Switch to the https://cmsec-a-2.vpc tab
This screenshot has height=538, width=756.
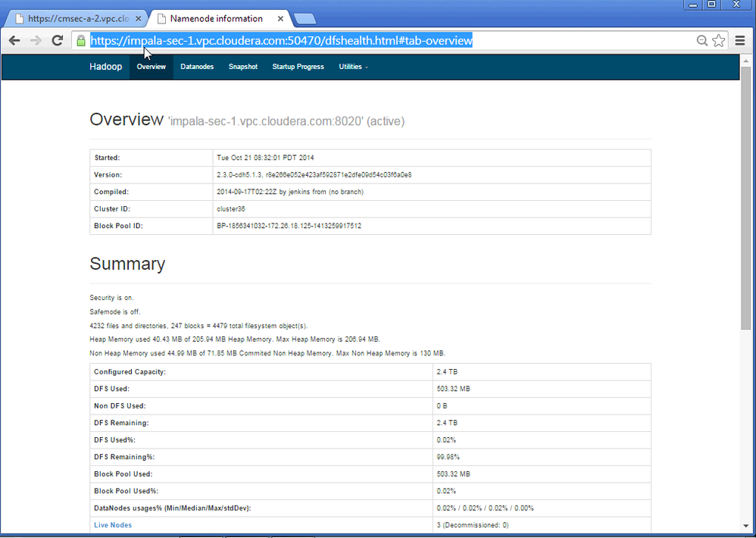pyautogui.click(x=77, y=19)
